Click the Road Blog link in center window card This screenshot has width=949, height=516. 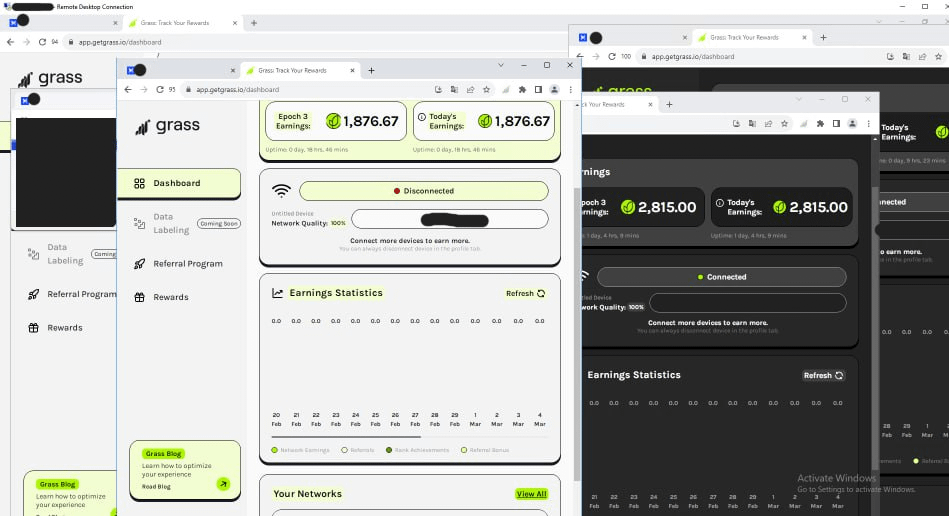coord(156,486)
